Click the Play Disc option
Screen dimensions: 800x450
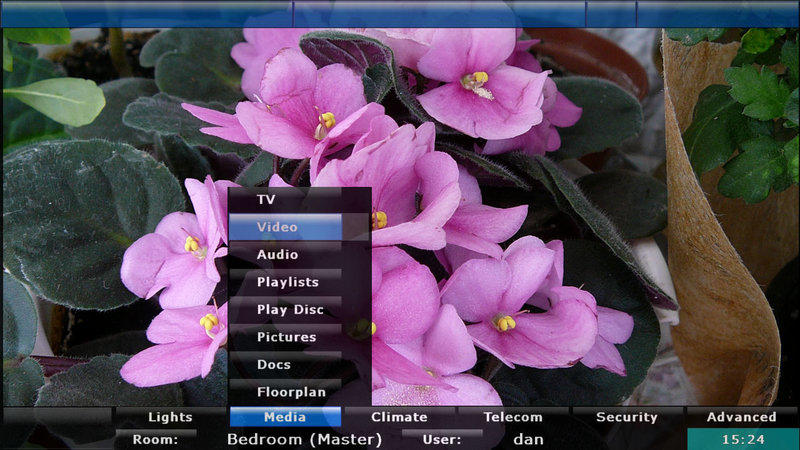pos(285,310)
